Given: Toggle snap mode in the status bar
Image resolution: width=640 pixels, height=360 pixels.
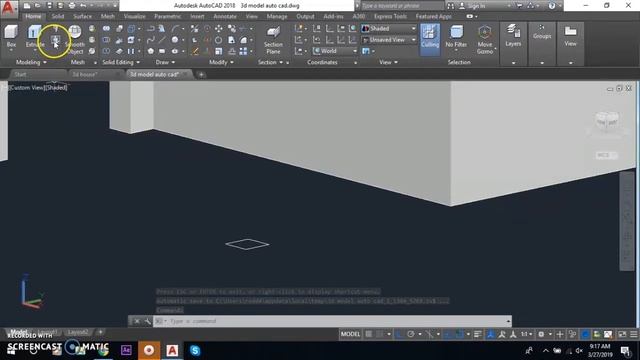Looking at the screenshot, I should click(x=380, y=334).
